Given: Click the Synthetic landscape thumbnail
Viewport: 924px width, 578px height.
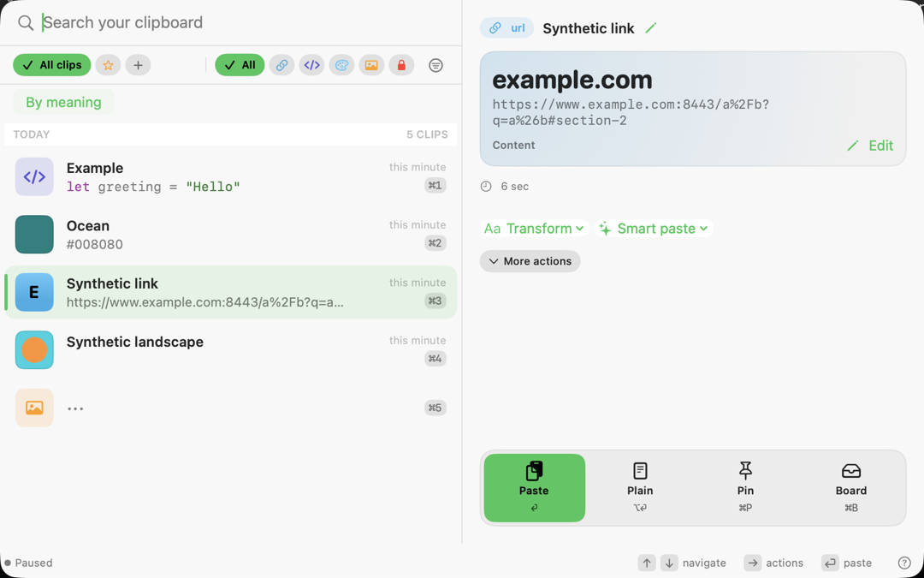Looking at the screenshot, I should pyautogui.click(x=34, y=349).
